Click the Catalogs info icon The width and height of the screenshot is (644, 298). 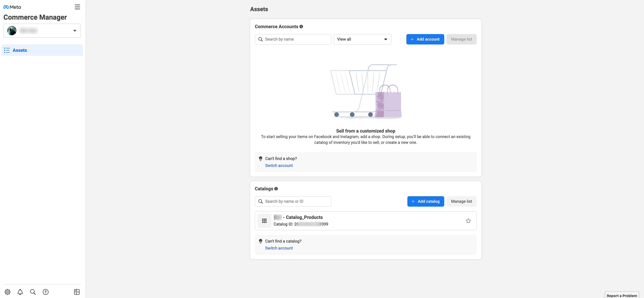pyautogui.click(x=276, y=189)
